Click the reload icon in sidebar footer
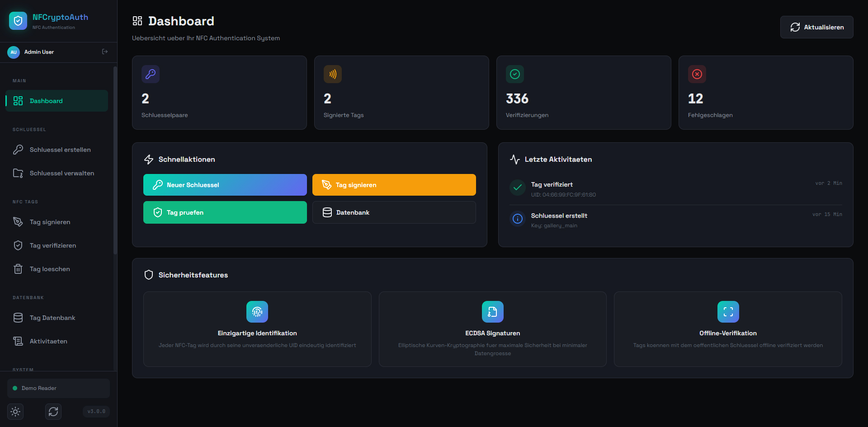 pos(53,412)
